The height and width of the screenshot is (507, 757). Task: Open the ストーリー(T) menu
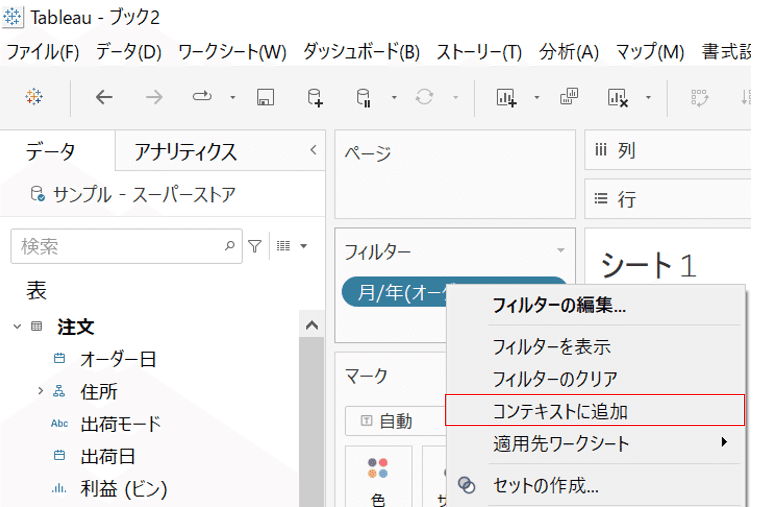pos(479,52)
